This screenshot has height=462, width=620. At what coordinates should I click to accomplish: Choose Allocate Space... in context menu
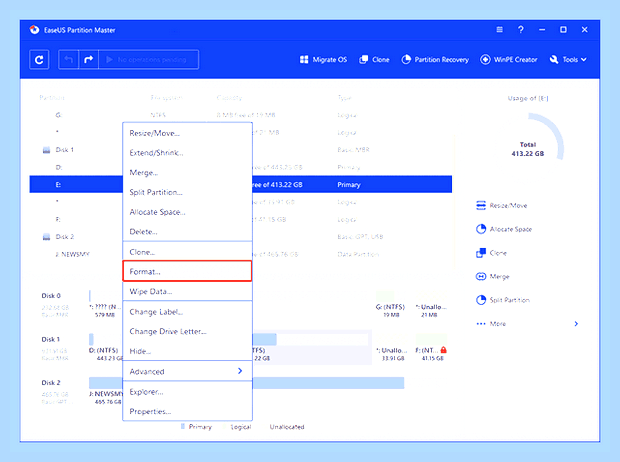pyautogui.click(x=187, y=212)
